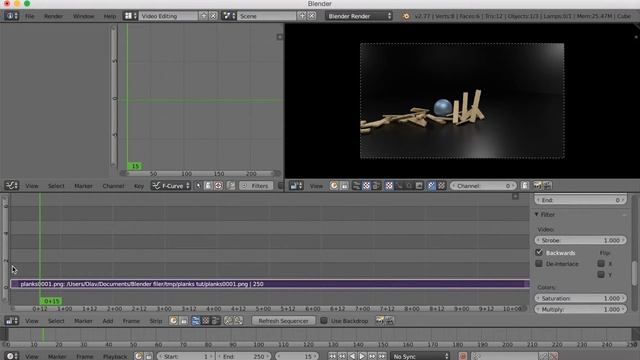The width and height of the screenshot is (640, 360).
Task: Open the Render menu
Action: coord(53,16)
